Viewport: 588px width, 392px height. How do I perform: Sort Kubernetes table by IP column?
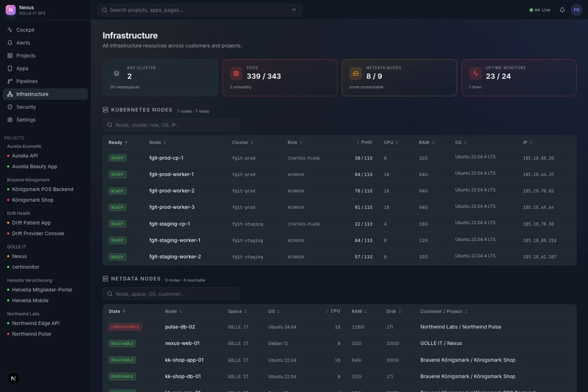pos(528,143)
